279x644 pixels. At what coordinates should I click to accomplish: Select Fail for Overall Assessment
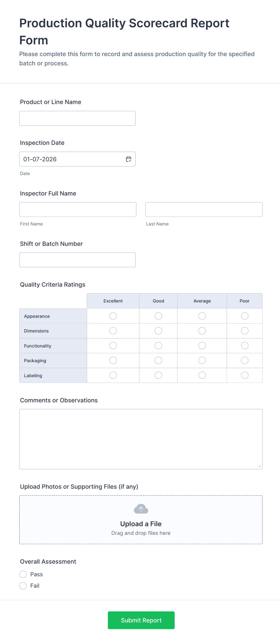click(23, 586)
